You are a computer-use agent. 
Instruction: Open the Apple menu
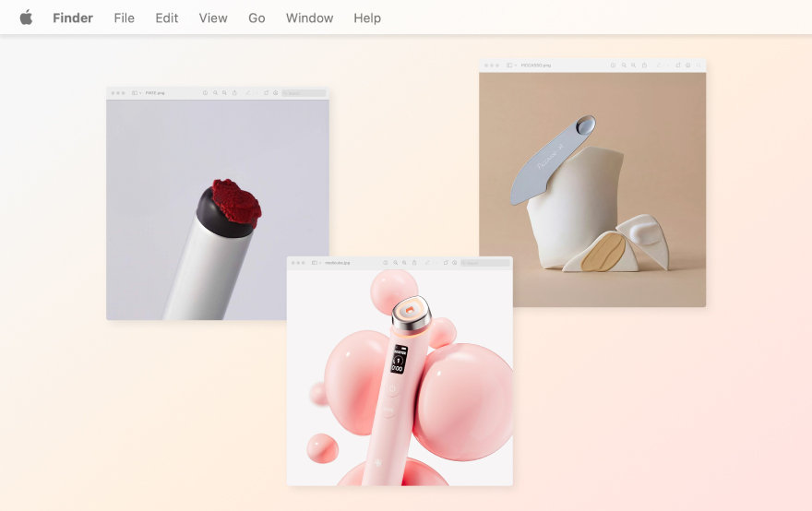click(x=26, y=18)
